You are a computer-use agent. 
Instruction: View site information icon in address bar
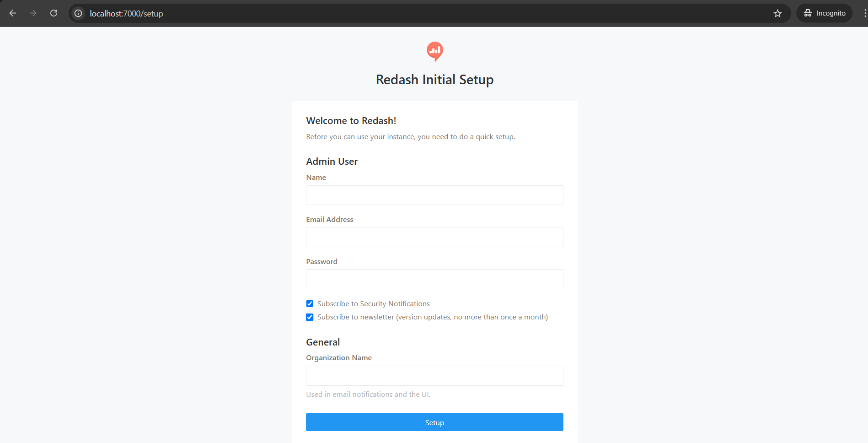(x=79, y=13)
